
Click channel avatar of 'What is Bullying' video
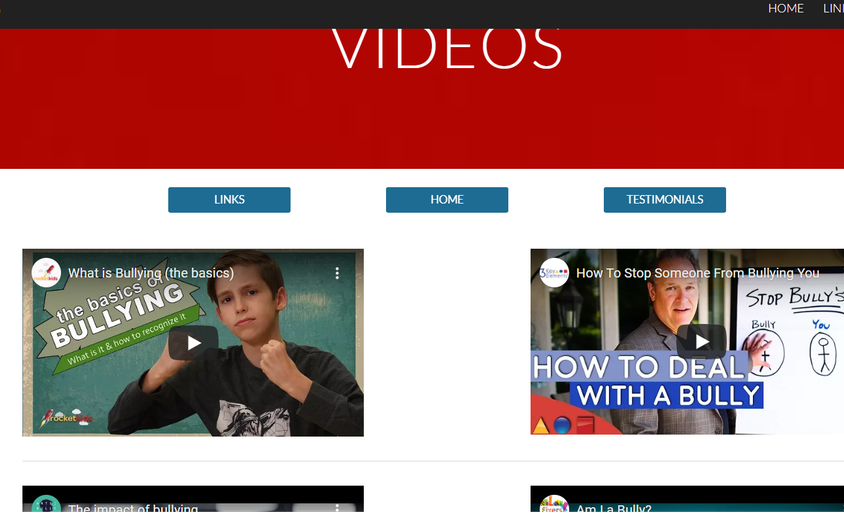[46, 273]
